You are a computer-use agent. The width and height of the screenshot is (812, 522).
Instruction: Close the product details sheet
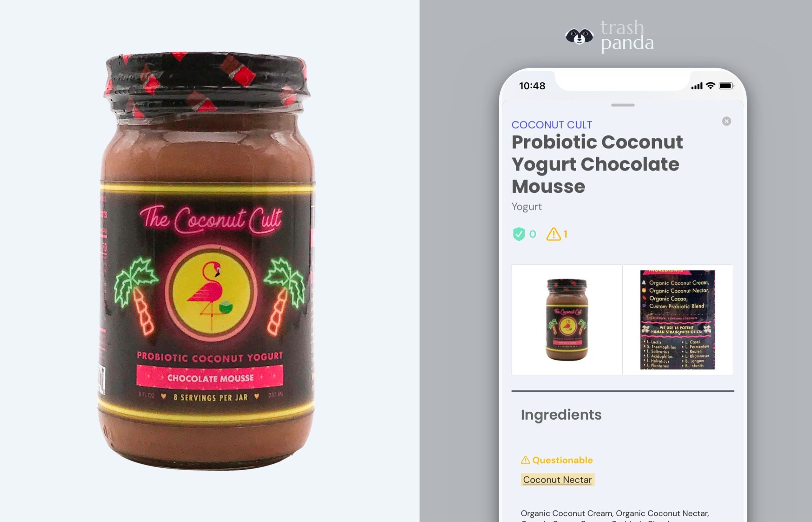click(x=726, y=121)
